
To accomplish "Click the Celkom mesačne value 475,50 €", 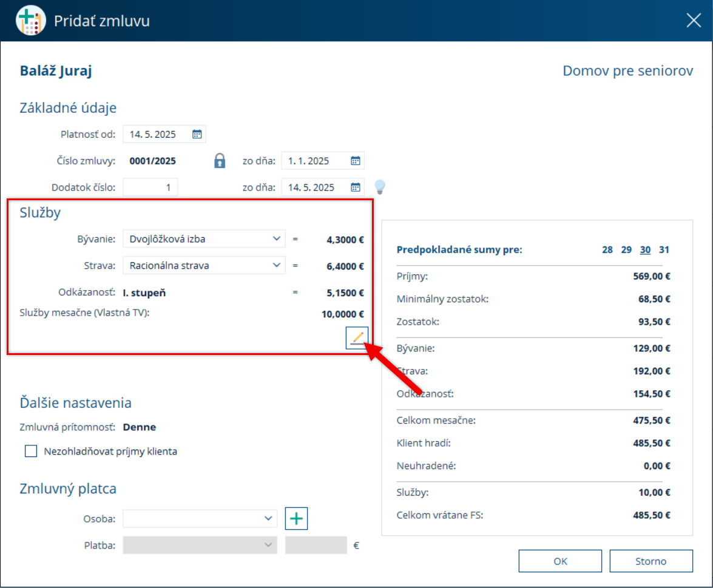I will pyautogui.click(x=652, y=421).
